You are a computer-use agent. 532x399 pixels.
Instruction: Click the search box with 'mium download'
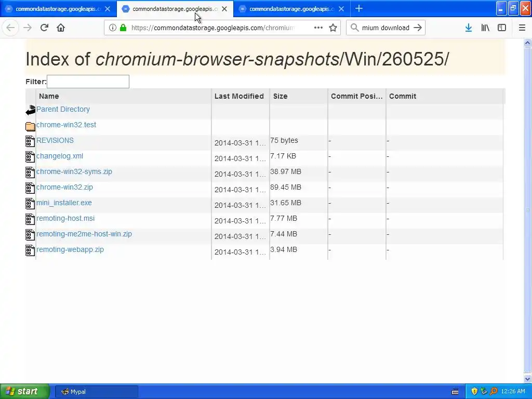385,28
